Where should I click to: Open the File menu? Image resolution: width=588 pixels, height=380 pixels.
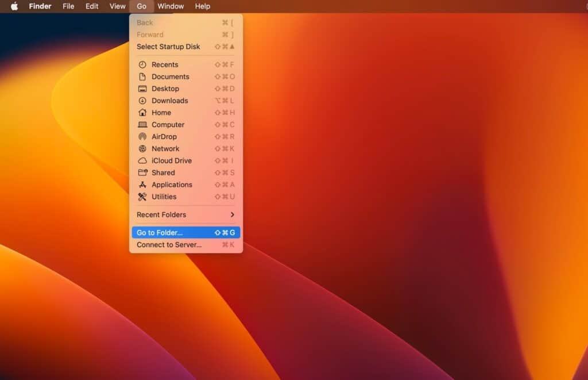point(68,6)
